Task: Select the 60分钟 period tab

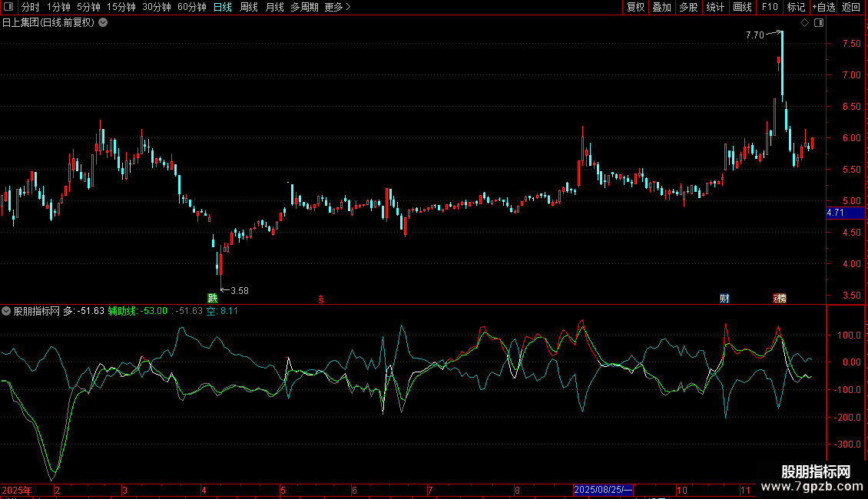Action: (191, 7)
